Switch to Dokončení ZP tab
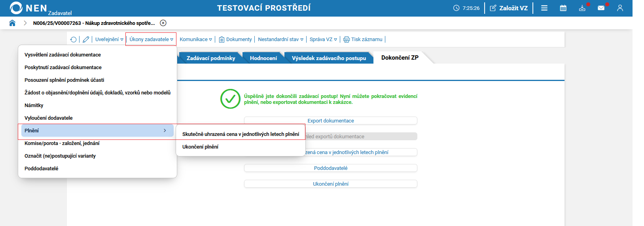This screenshot has width=644, height=226. [x=400, y=58]
